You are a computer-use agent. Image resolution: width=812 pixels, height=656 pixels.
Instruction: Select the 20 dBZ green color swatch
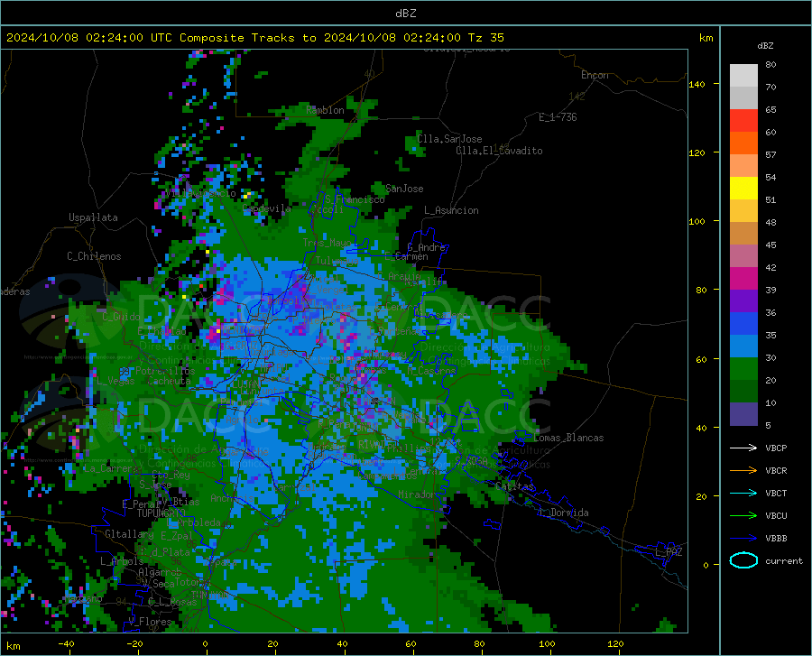743,392
